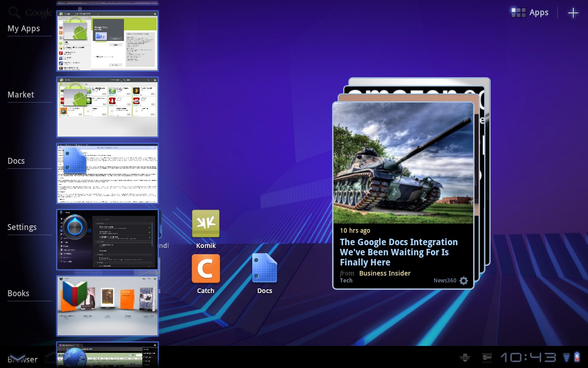This screenshot has height=368, width=588.
Task: Open the Google Docs Integration news headline
Action: tap(399, 252)
